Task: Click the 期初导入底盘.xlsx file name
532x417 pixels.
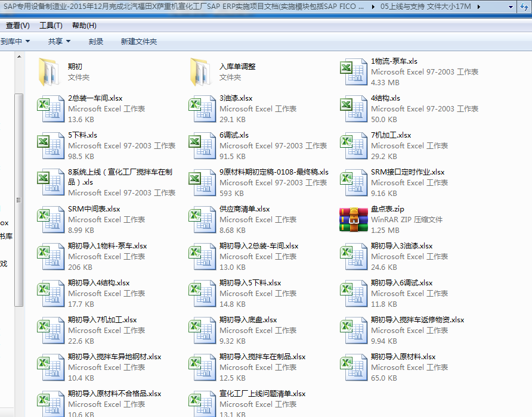Action: (x=248, y=320)
